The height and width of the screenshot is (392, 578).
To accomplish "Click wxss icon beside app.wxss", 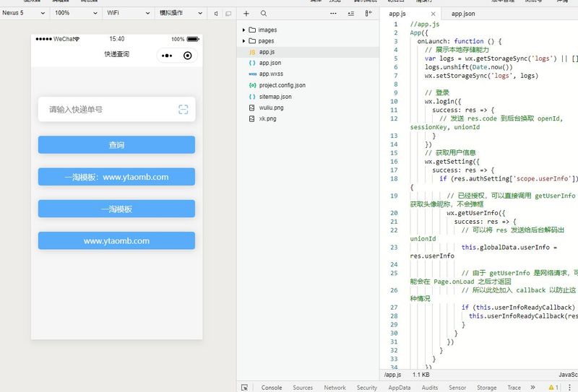I will coord(252,74).
